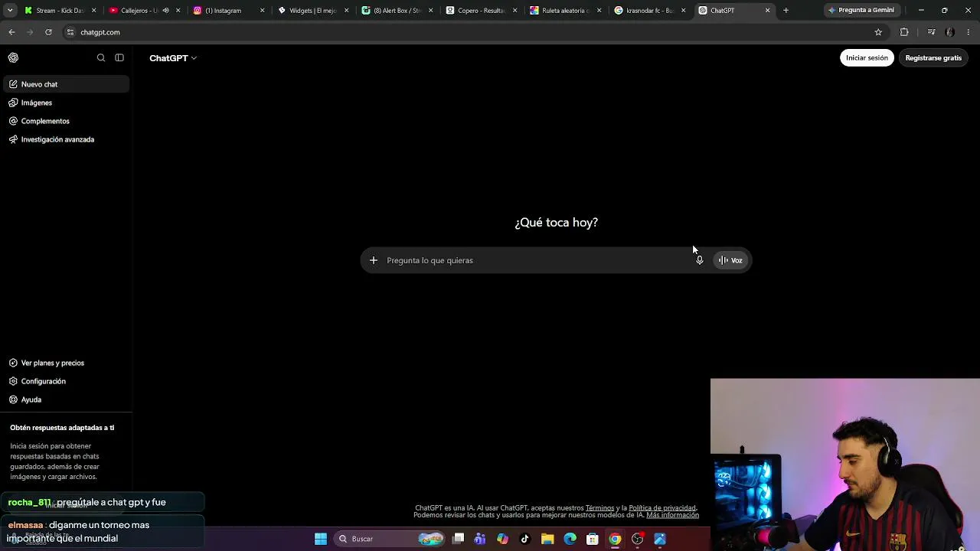Open File Explorer from the taskbar
The height and width of the screenshot is (551, 980).
tap(547, 539)
